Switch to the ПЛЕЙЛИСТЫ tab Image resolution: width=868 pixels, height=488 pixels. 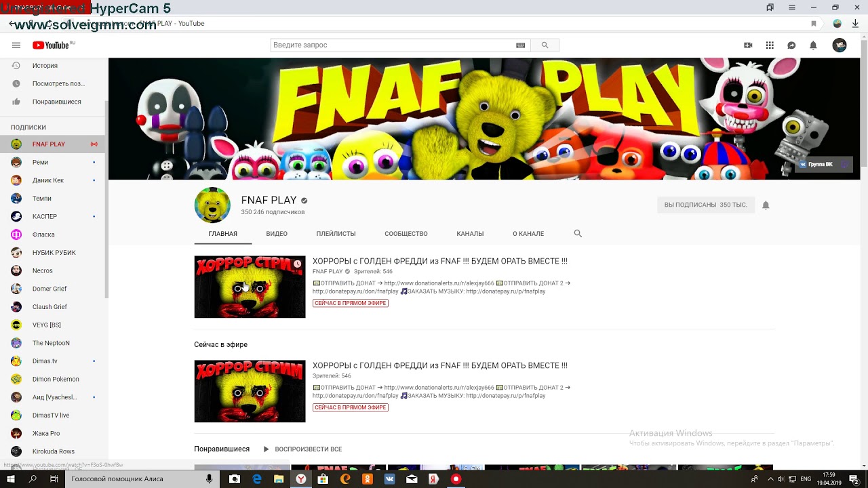[x=336, y=234]
